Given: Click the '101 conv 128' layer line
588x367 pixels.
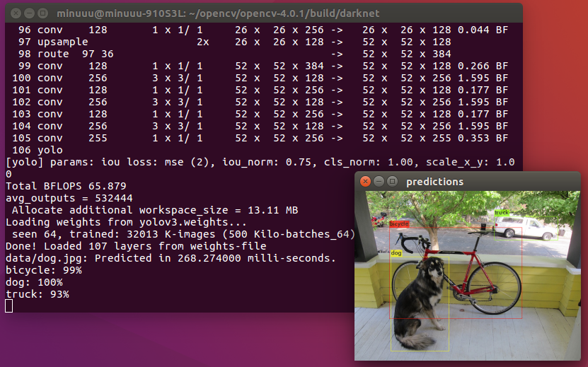Looking at the screenshot, I should [x=260, y=91].
